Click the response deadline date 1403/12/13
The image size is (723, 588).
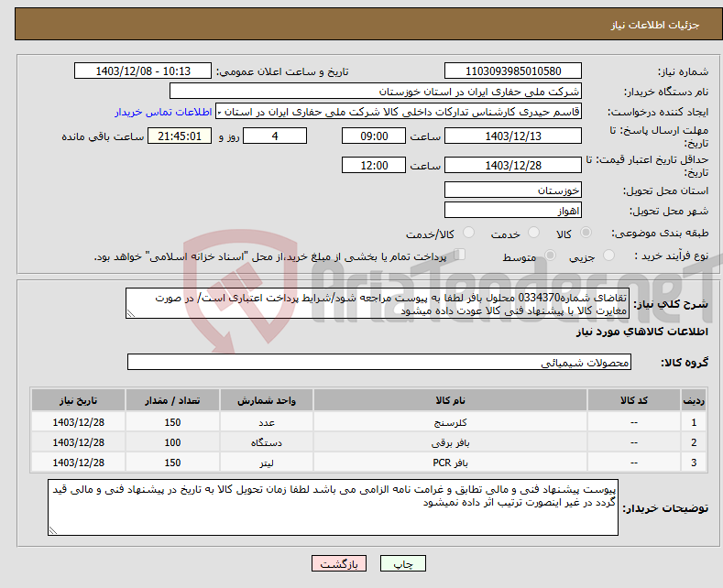coord(513,136)
